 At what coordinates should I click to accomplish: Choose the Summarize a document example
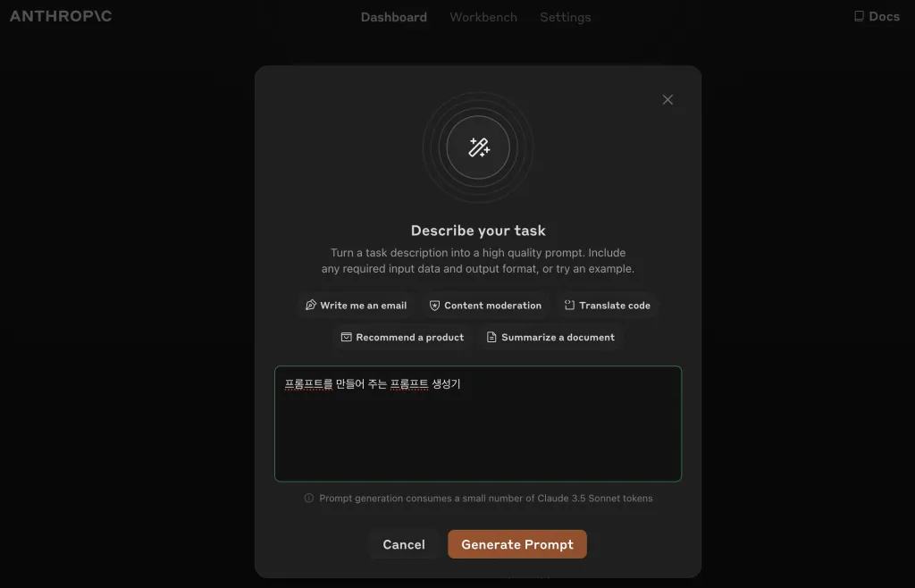pos(550,337)
